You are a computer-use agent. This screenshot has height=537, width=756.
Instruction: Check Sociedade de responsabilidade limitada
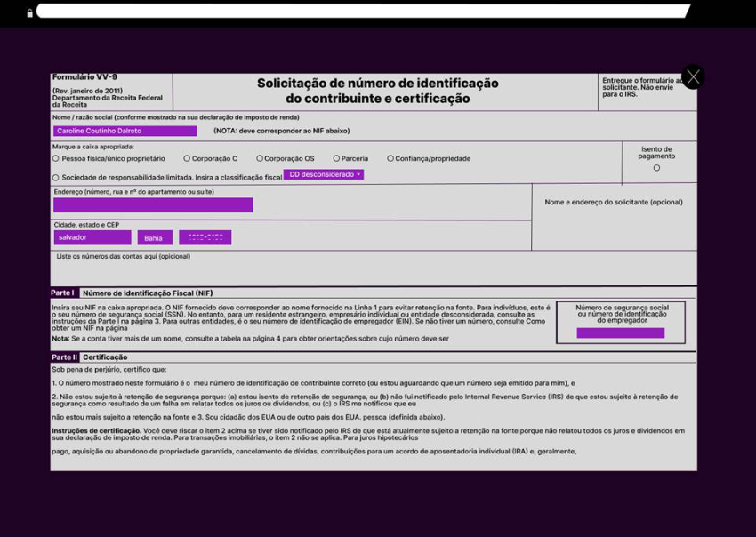56,175
